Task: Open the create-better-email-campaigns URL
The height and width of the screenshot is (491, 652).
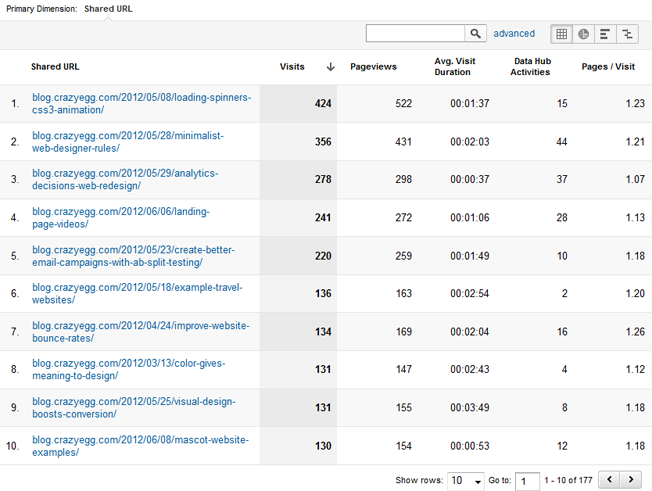Action: [133, 256]
